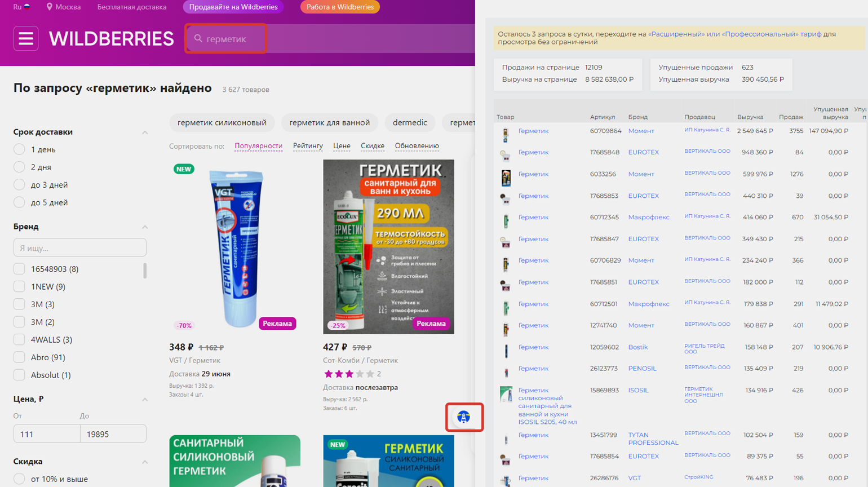
Task: Open Герметик силиконовый санитарный ISOSIL product link
Action: (x=547, y=406)
